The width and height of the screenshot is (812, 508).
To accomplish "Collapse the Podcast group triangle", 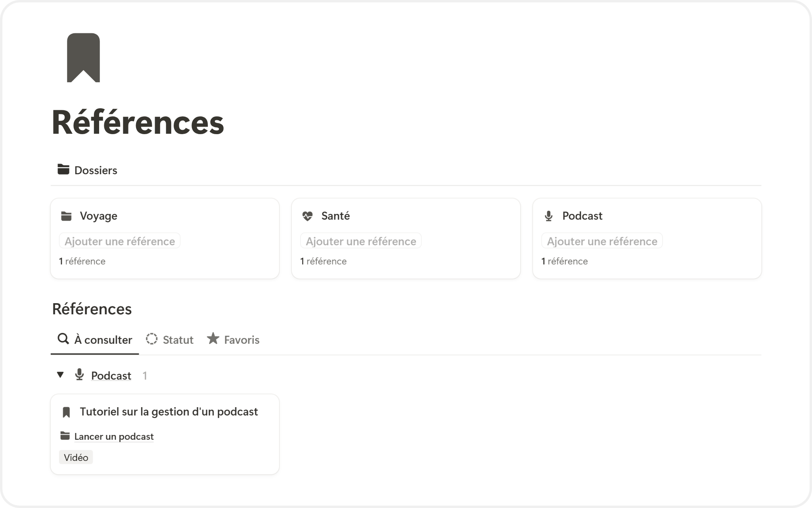I will (60, 375).
